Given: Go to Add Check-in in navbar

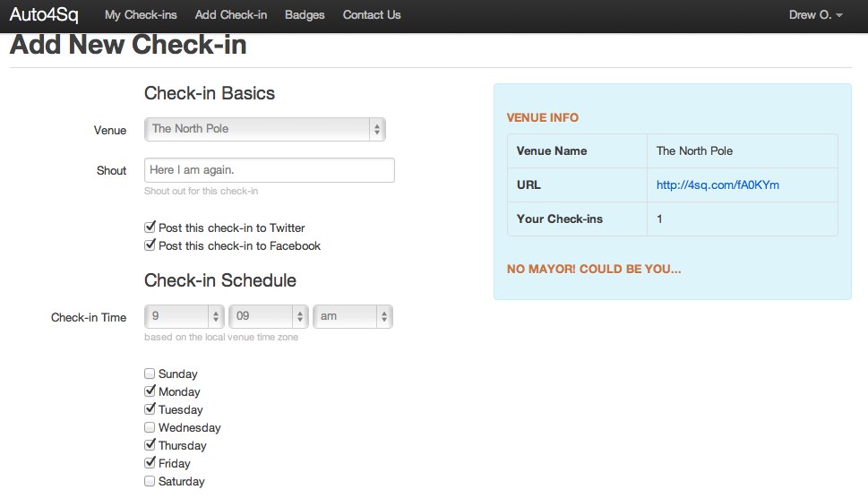Looking at the screenshot, I should [x=230, y=15].
